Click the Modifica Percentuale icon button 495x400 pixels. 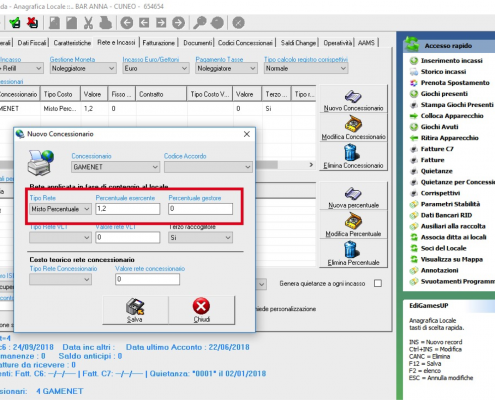coord(353,225)
